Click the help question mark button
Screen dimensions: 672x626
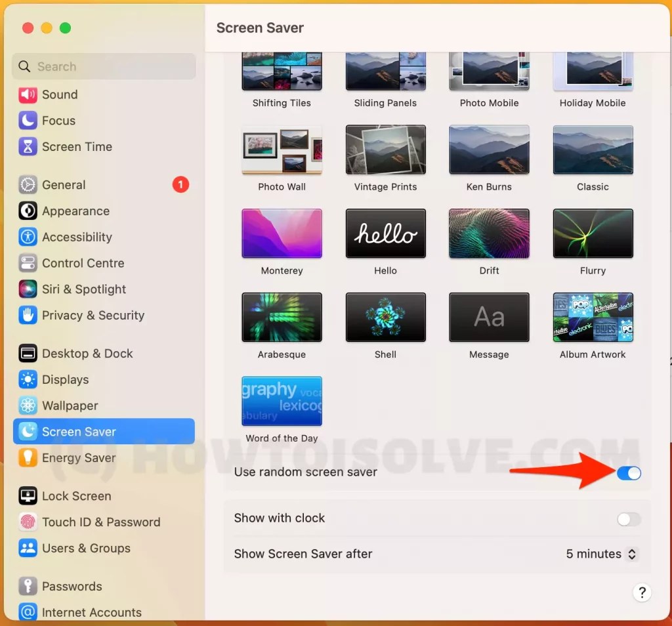coord(642,593)
